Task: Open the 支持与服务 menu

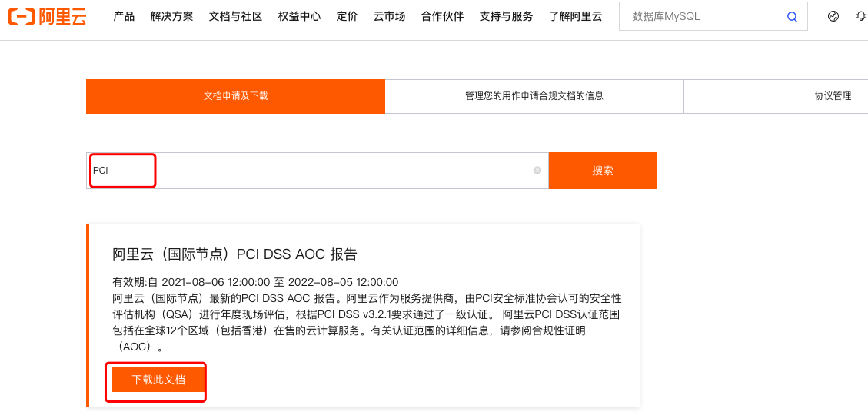Action: 506,16
